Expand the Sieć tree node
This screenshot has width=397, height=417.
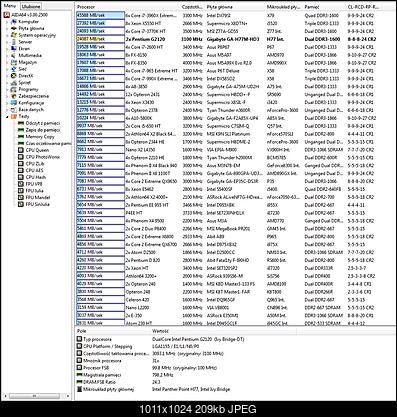(x=7, y=69)
